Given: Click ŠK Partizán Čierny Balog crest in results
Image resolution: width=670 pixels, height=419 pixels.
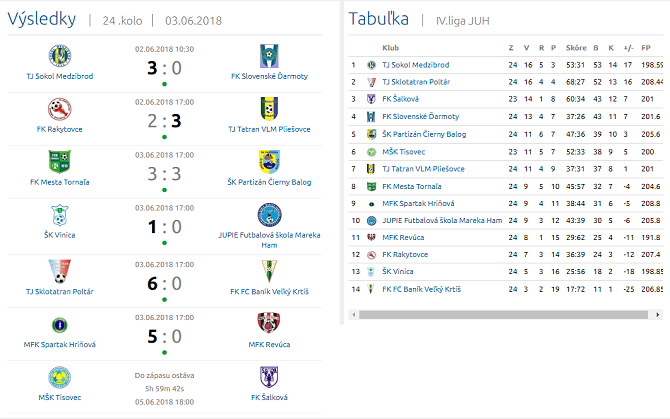Looking at the screenshot, I should (x=269, y=161).
